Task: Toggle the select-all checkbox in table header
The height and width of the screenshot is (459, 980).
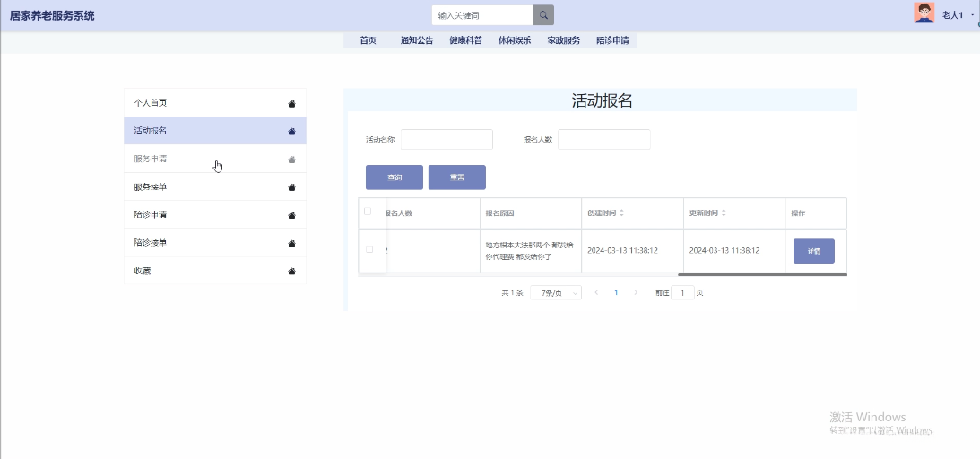Action: coord(368,211)
